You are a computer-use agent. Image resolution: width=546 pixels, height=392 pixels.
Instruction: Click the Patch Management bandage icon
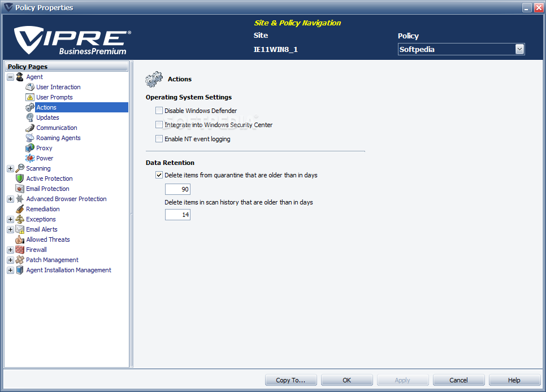click(20, 260)
